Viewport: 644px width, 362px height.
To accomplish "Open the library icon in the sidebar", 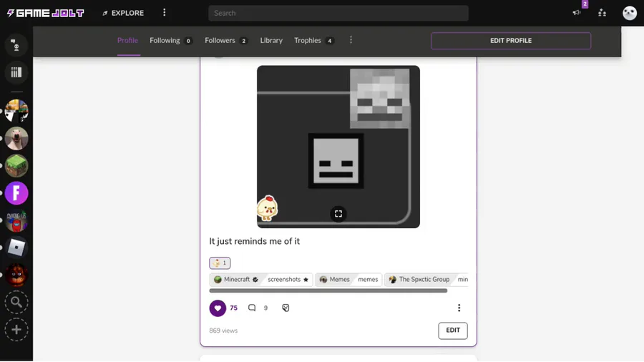I will tap(16, 72).
